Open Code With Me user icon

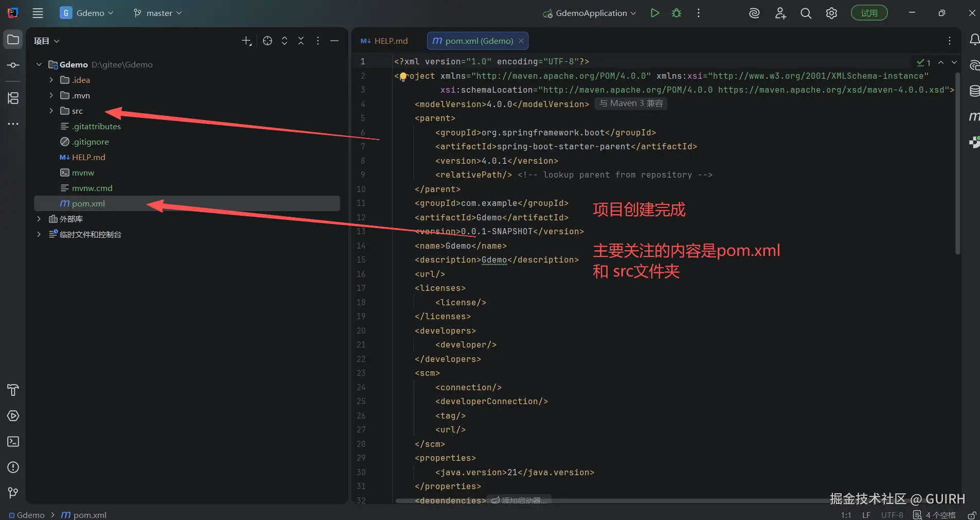coord(780,13)
